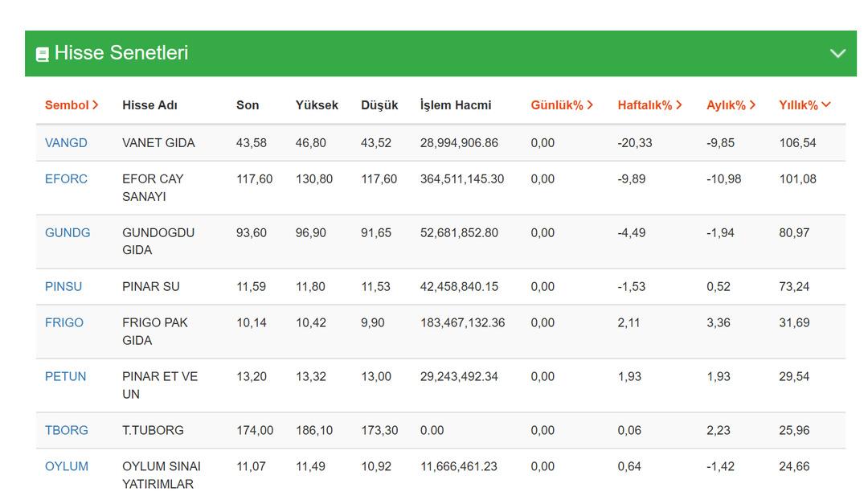
Task: Open the GUNDG stock link
Action: [x=68, y=233]
